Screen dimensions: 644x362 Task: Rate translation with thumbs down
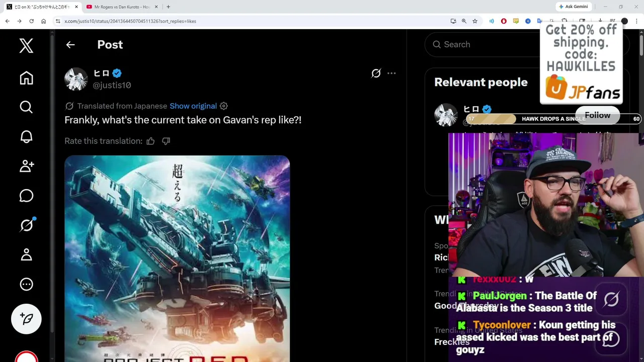166,141
